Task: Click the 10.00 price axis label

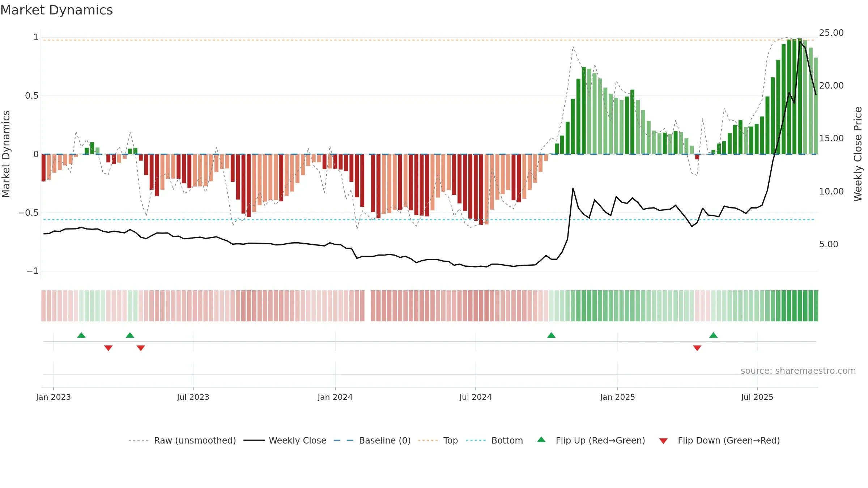Action: click(x=831, y=192)
